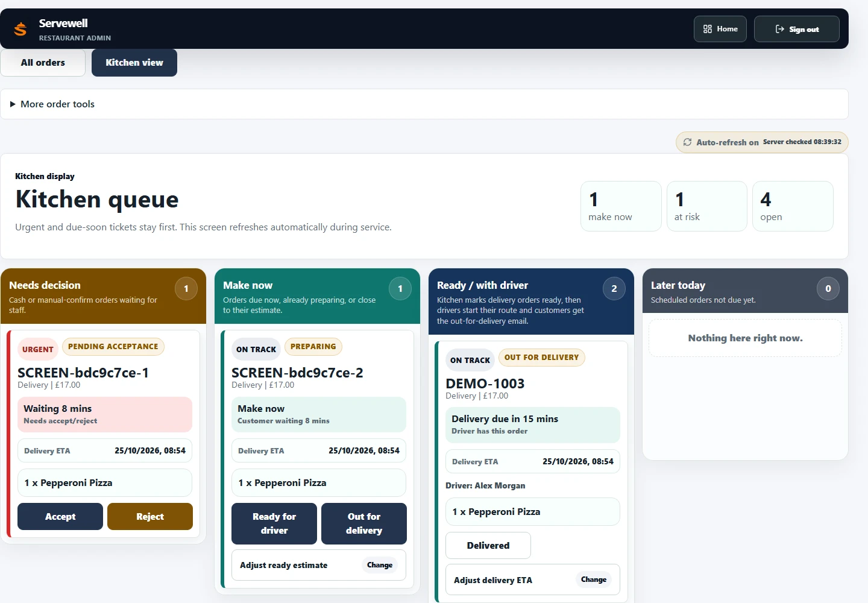The image size is (868, 603).
Task: Click Change for adjust ready estimate
Action: (380, 565)
